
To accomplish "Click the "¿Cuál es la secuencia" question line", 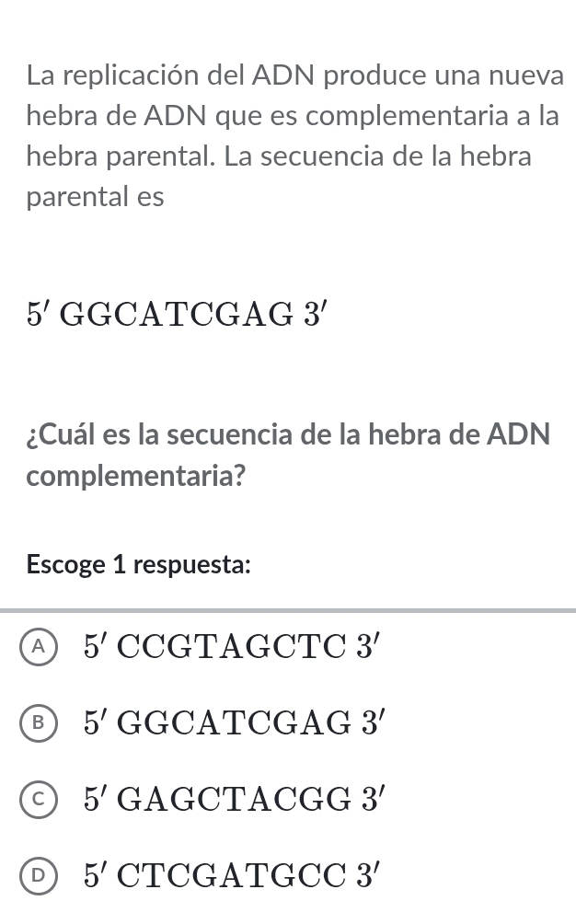I will click(x=288, y=432).
